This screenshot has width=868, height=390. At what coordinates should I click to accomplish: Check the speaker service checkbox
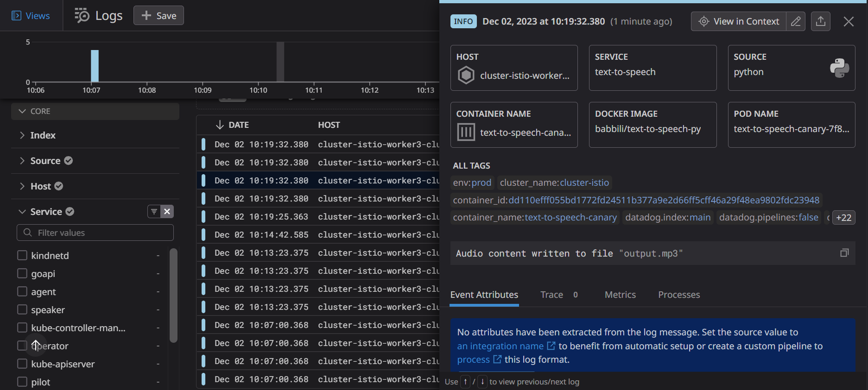pyautogui.click(x=22, y=309)
